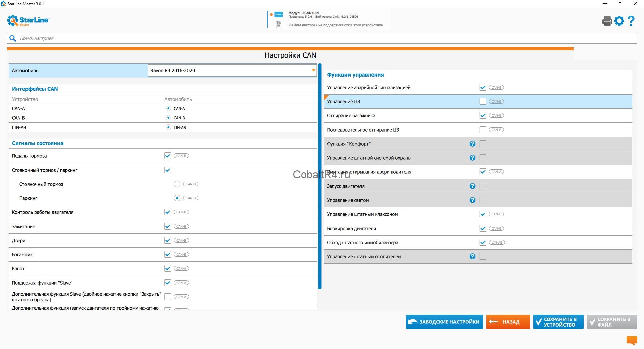
Task: Click the printer icon in header
Action: pyautogui.click(x=607, y=21)
